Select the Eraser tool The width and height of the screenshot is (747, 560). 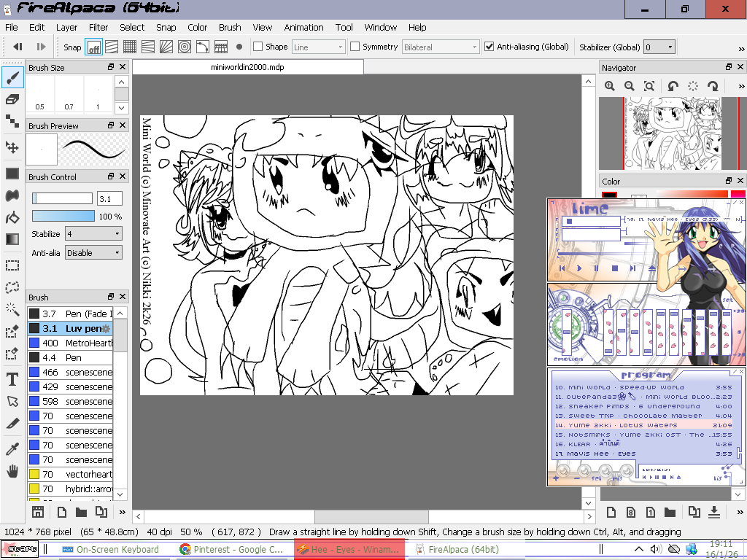click(x=12, y=99)
